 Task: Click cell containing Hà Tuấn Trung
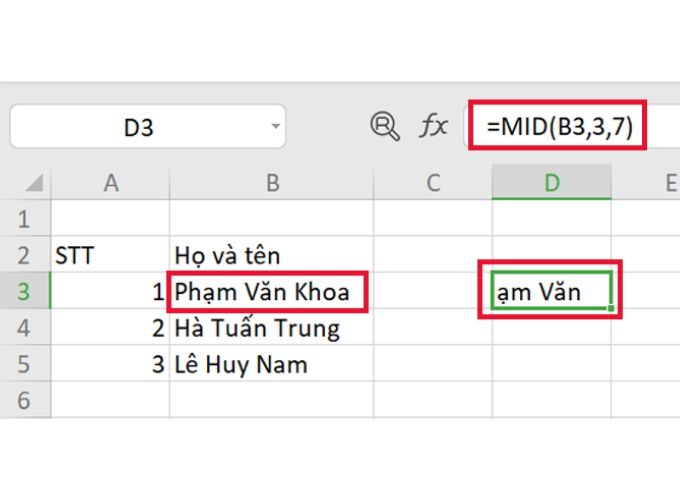coord(257,328)
